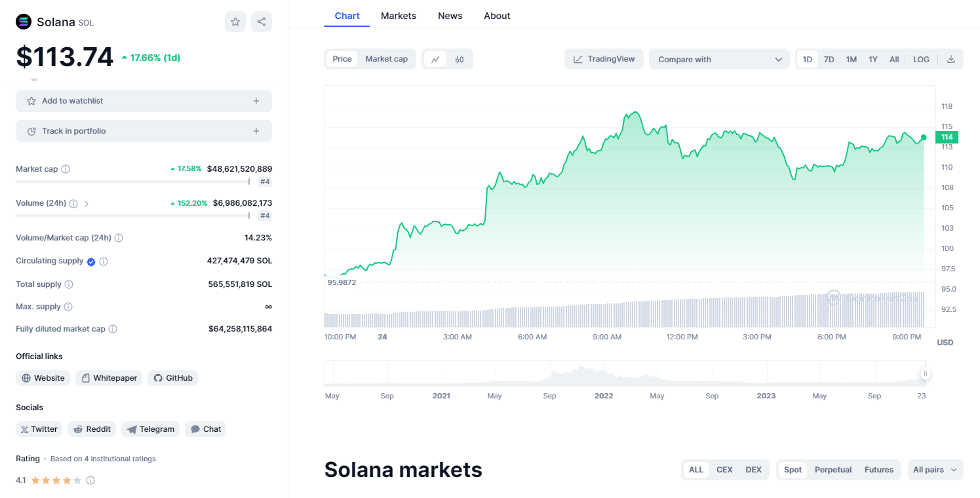Click plus icon on Track in portfolio

(256, 131)
